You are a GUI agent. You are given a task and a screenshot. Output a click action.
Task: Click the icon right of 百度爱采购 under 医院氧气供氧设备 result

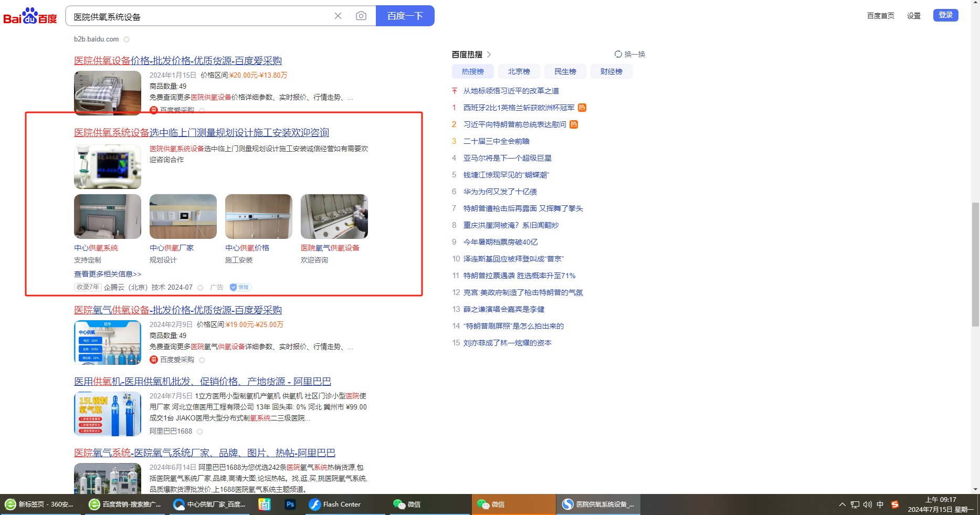point(202,360)
